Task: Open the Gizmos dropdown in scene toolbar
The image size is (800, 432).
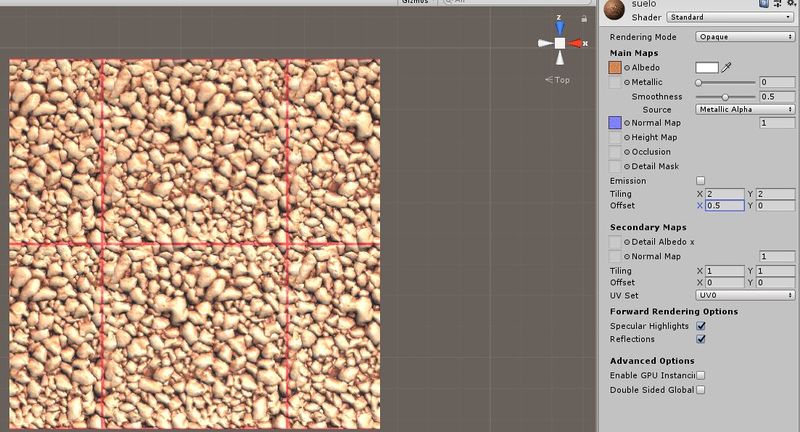Action: pyautogui.click(x=416, y=2)
